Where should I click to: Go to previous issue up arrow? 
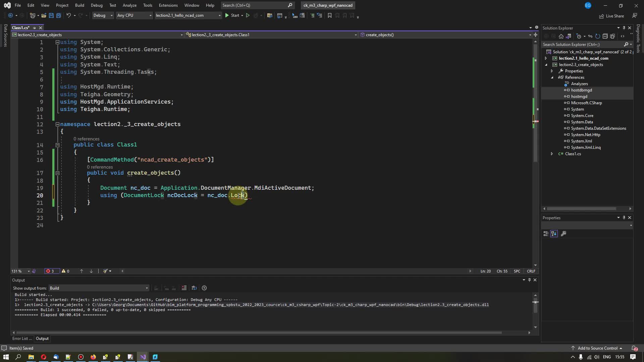point(82,271)
